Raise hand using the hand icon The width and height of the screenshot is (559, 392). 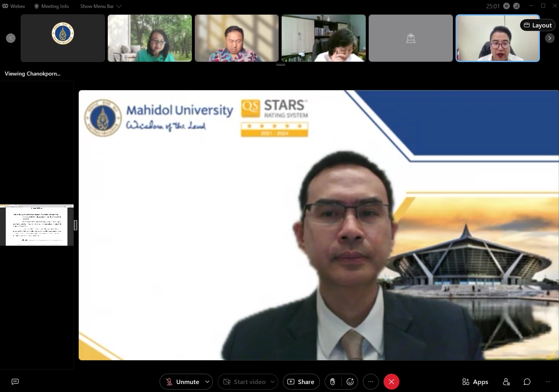(x=333, y=382)
